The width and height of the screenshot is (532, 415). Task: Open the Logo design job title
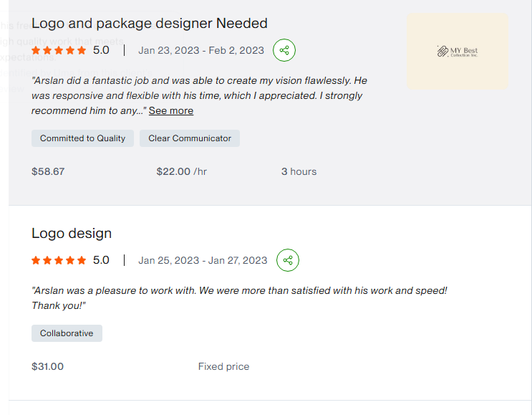coord(72,234)
